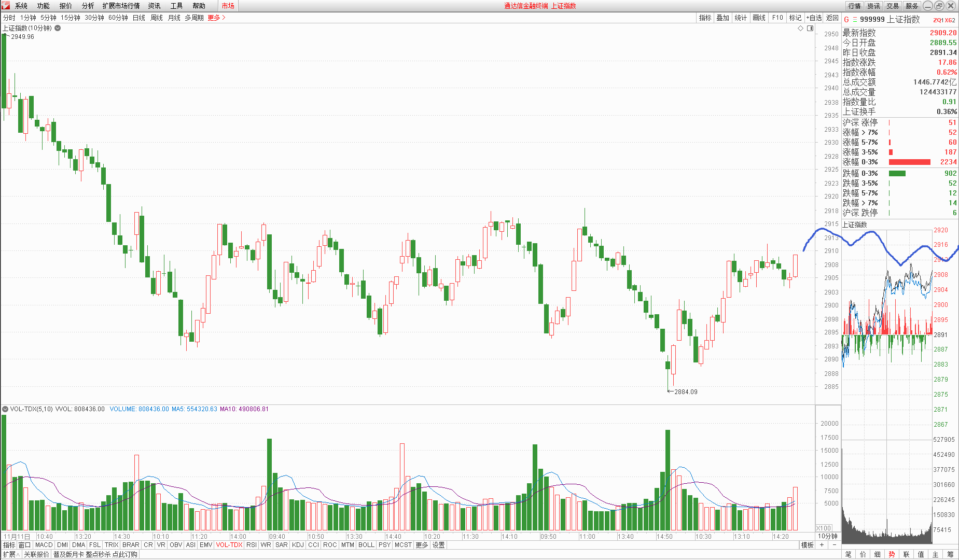Add to watchlist with +自选 button

(814, 18)
